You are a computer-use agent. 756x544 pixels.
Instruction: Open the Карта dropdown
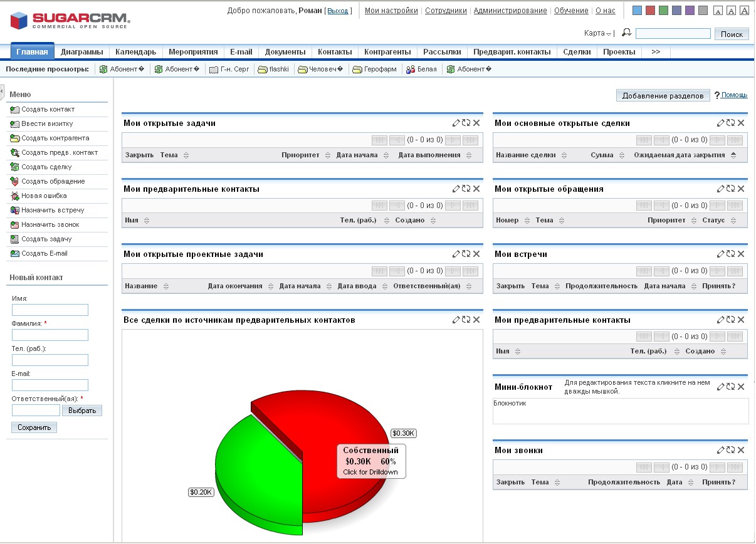coord(598,33)
